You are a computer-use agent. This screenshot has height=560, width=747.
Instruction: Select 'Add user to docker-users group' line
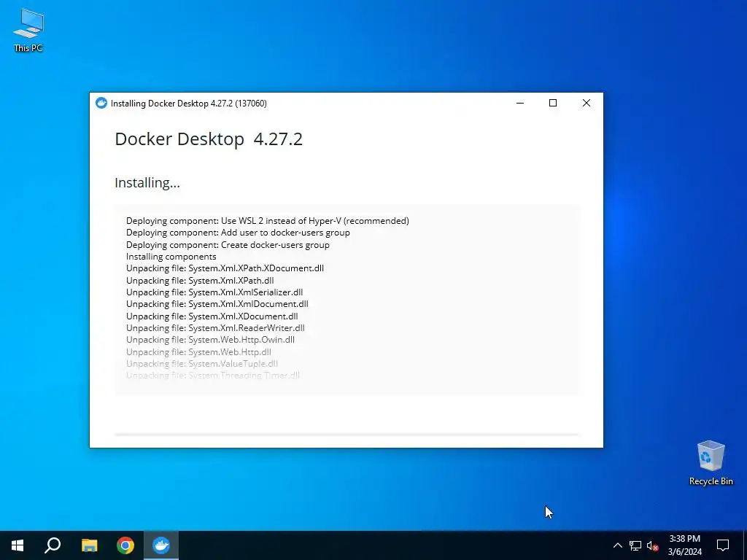tap(239, 233)
